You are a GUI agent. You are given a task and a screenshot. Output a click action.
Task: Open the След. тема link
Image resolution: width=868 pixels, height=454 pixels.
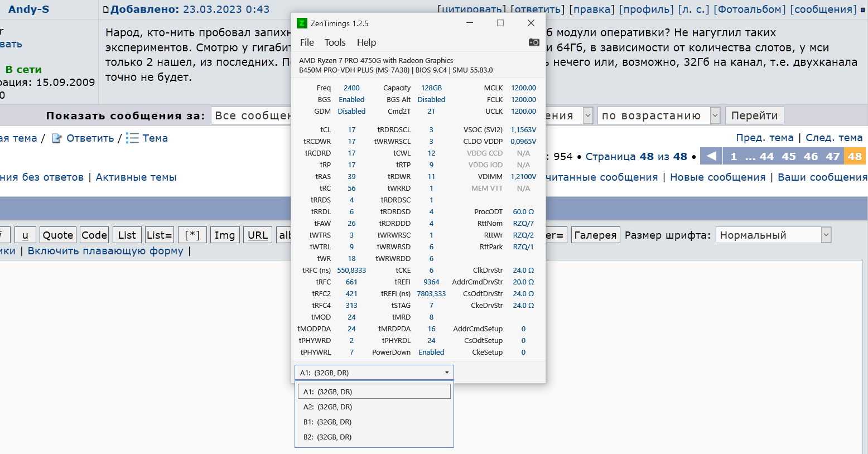point(834,138)
